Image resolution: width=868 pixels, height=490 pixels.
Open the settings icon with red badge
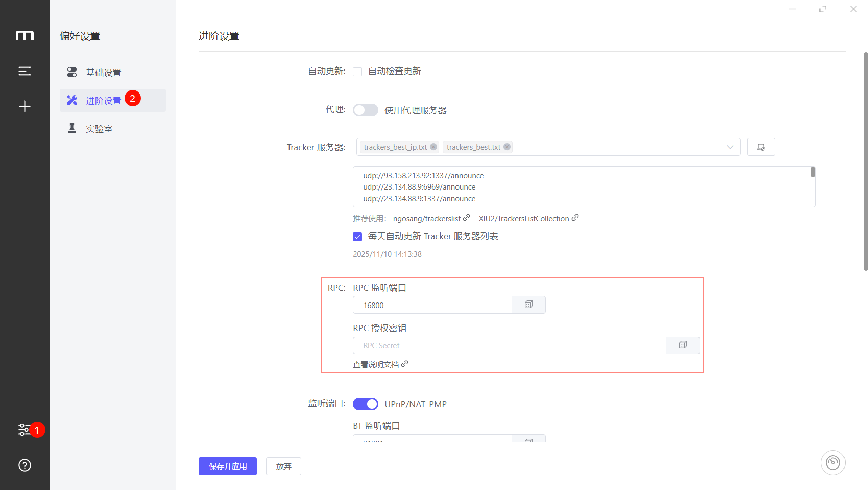click(25, 430)
